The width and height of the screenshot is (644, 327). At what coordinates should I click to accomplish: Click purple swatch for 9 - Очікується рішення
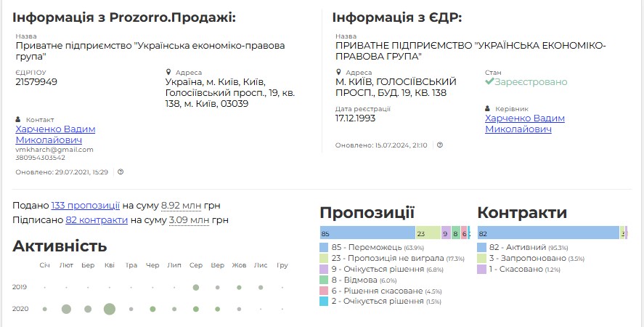324,269
